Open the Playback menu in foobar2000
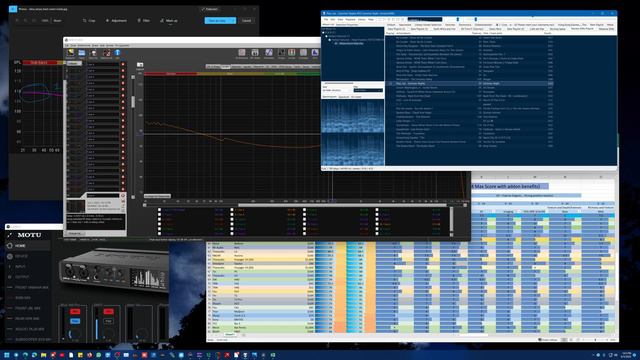 point(350,19)
